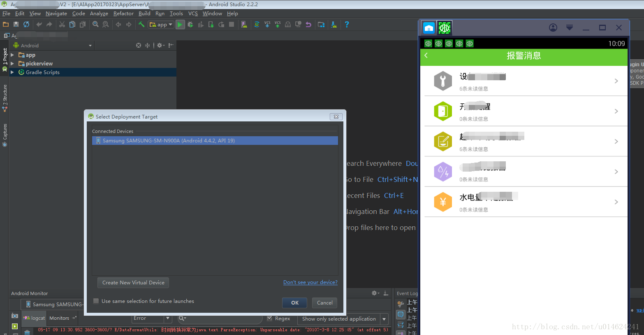
Task: Open the File menu
Action: coord(6,13)
